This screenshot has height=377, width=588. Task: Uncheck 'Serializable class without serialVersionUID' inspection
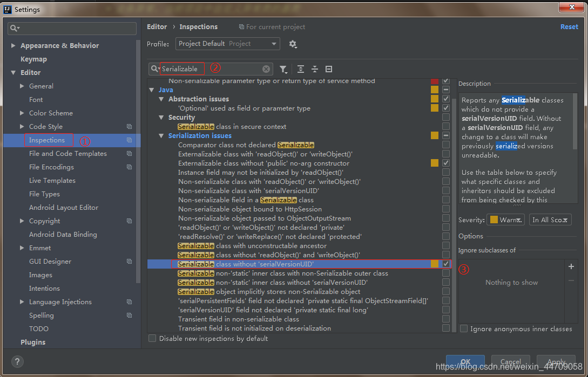coord(446,264)
